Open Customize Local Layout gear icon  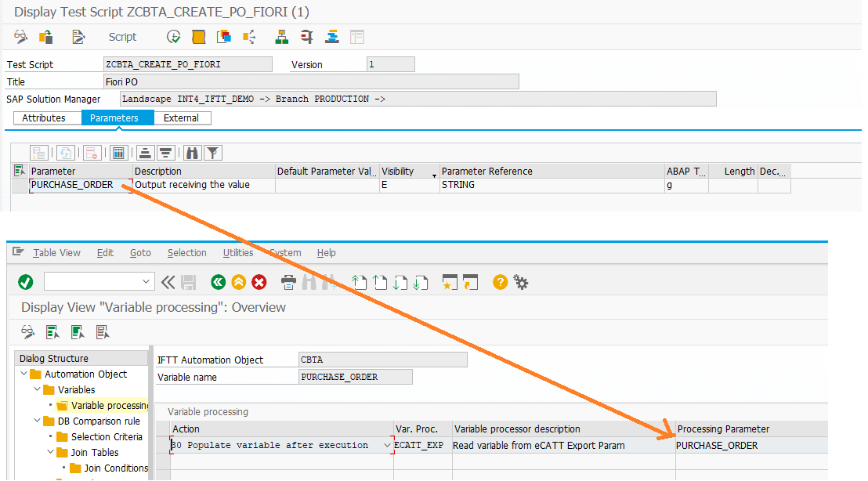pos(520,282)
